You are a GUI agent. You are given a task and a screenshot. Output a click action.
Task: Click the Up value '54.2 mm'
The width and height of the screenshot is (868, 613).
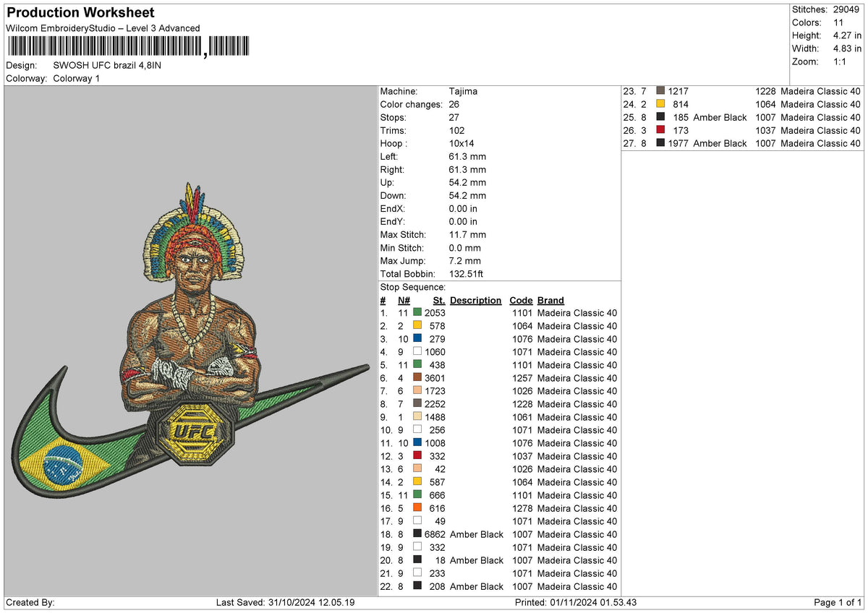tap(467, 182)
